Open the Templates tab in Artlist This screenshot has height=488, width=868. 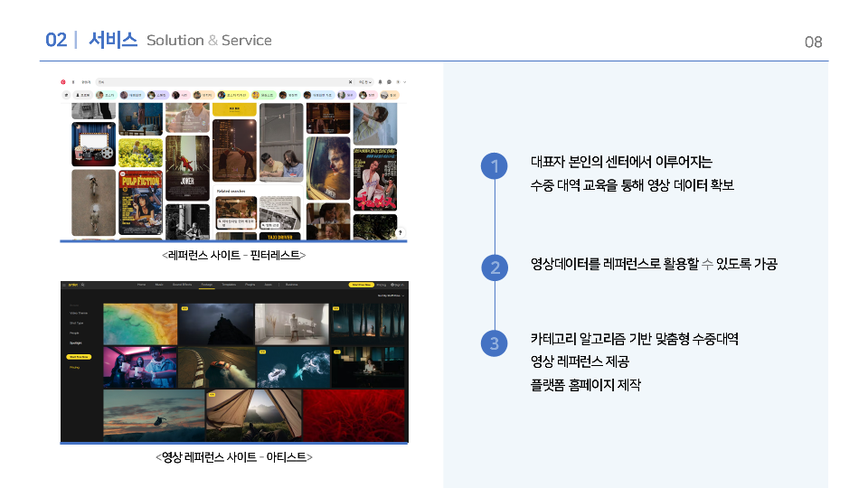[x=229, y=285]
